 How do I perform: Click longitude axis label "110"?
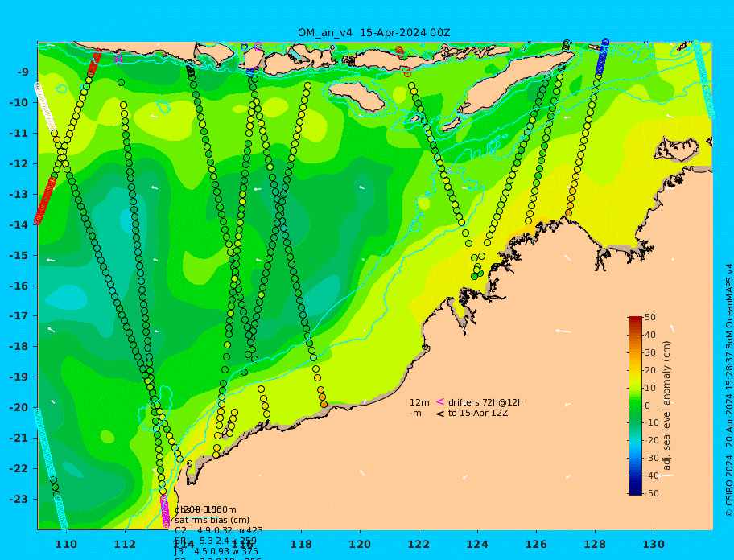[x=67, y=544]
